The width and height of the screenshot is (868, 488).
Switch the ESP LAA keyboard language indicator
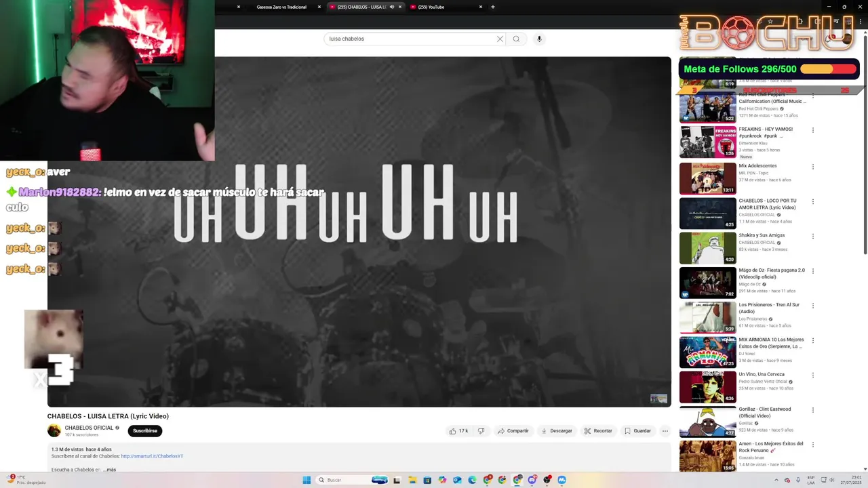(x=811, y=480)
